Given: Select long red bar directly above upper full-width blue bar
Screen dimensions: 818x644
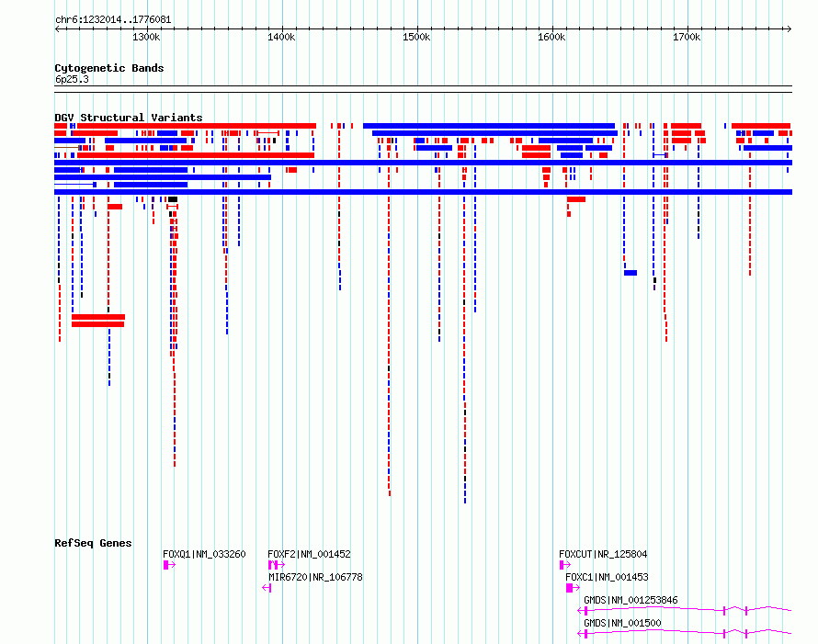Looking at the screenshot, I should click(x=196, y=155).
